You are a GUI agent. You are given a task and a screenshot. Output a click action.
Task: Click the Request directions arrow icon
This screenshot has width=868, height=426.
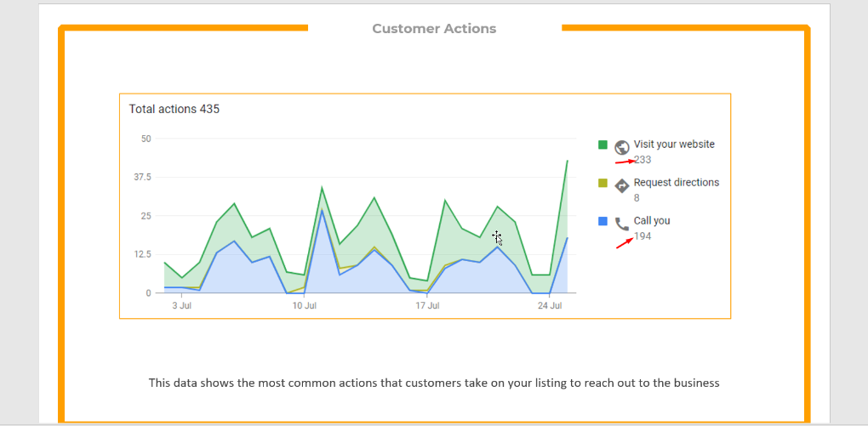622,185
